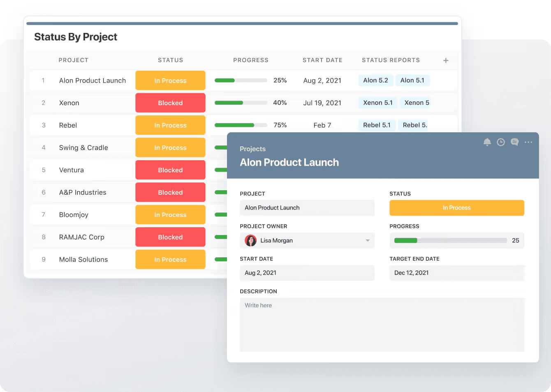This screenshot has height=392, width=551.
Task: Select the Status By Project header
Action: [76, 37]
